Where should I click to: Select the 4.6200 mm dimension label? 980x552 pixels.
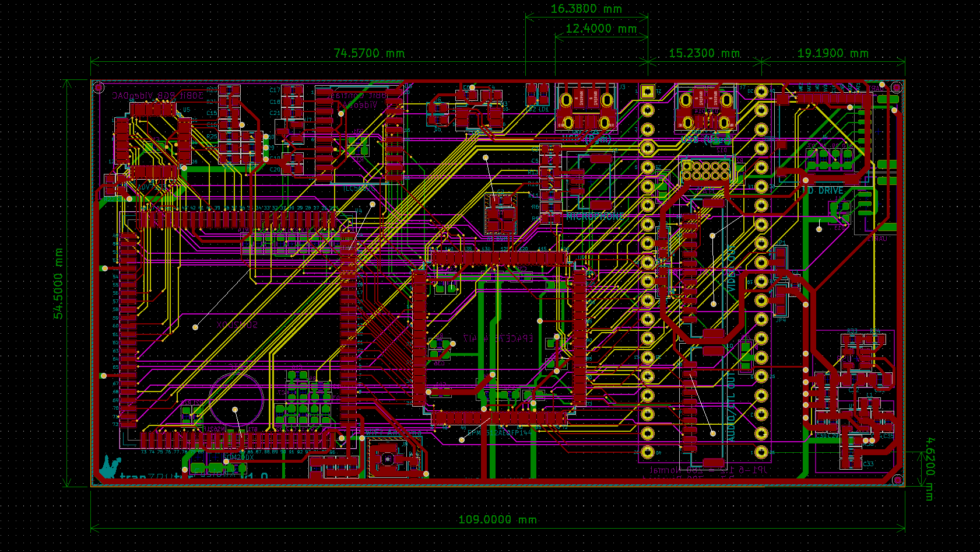coord(929,469)
